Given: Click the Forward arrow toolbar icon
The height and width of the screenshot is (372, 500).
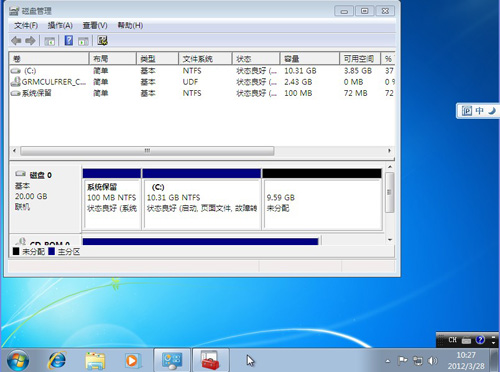Looking at the screenshot, I should (x=30, y=41).
